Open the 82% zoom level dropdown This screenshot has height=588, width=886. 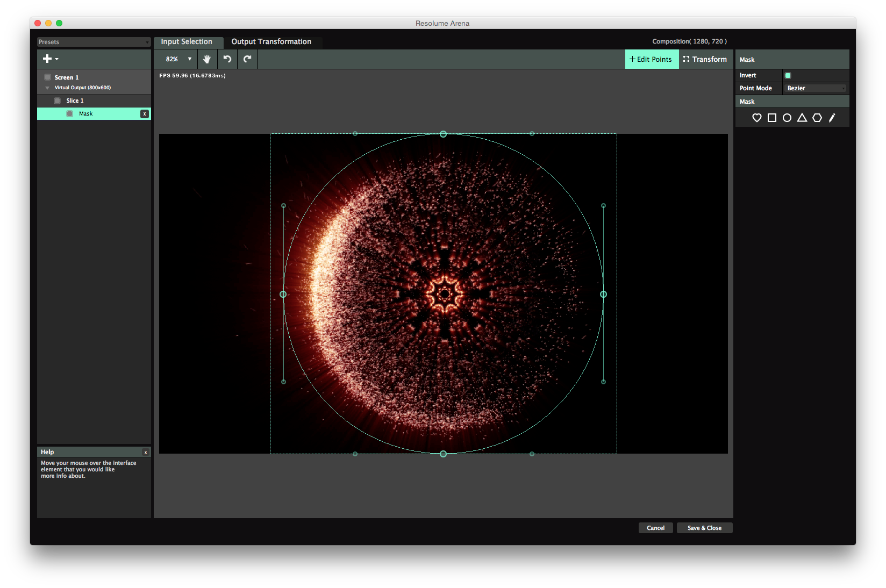(x=178, y=59)
